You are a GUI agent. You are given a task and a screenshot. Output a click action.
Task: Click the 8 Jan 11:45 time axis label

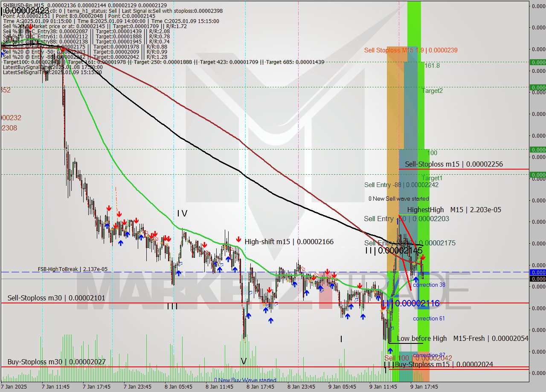click(220, 387)
